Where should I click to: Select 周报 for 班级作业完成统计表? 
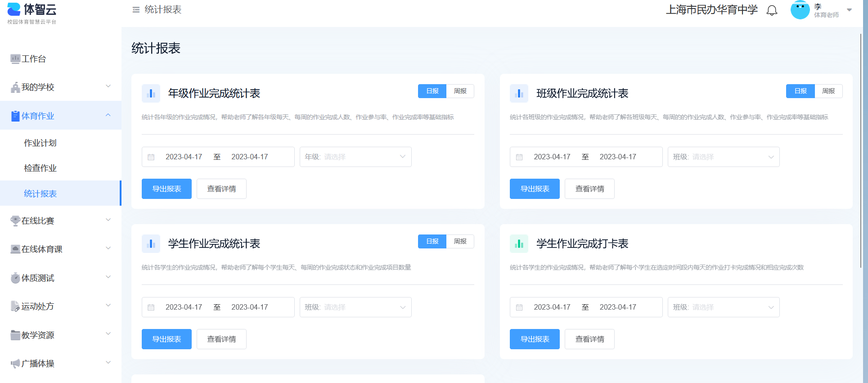[828, 91]
